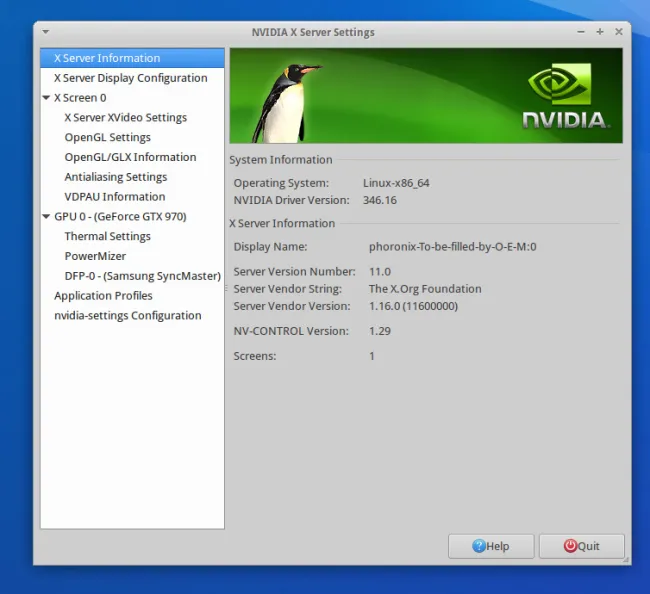650x594 pixels.
Task: Click the NVIDIA logo in the banner
Action: click(x=564, y=98)
